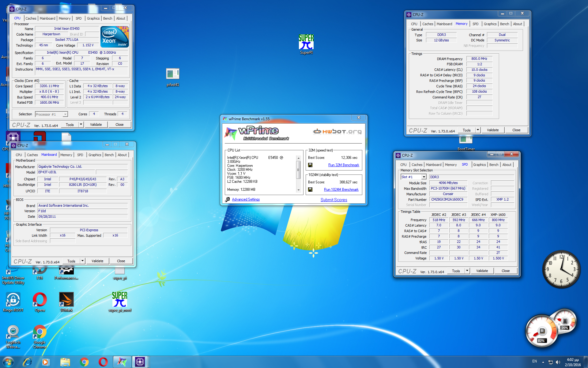Click Validate in the SPD window
This screenshot has width=588, height=368.
tap(482, 271)
